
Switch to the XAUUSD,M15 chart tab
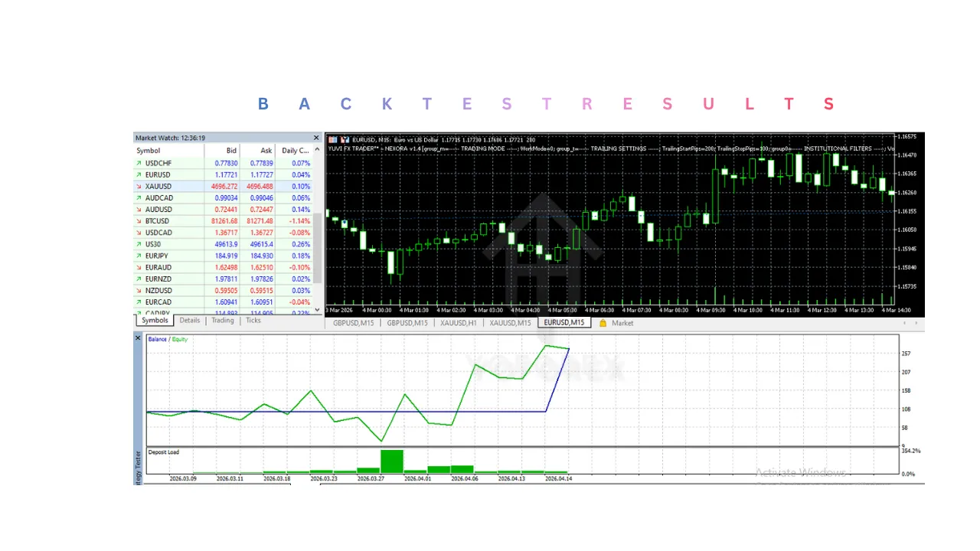coord(511,323)
